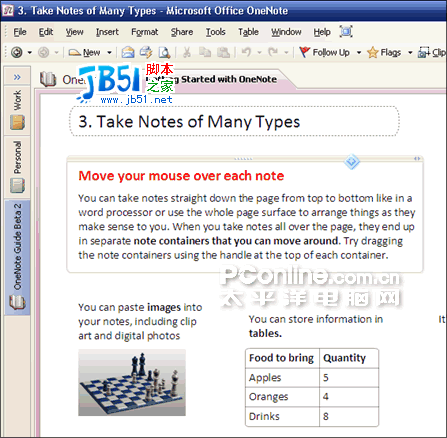The height and width of the screenshot is (438, 447).
Task: Select the OneNote Guide Beta 2 notebook tab
Action: click(17, 257)
